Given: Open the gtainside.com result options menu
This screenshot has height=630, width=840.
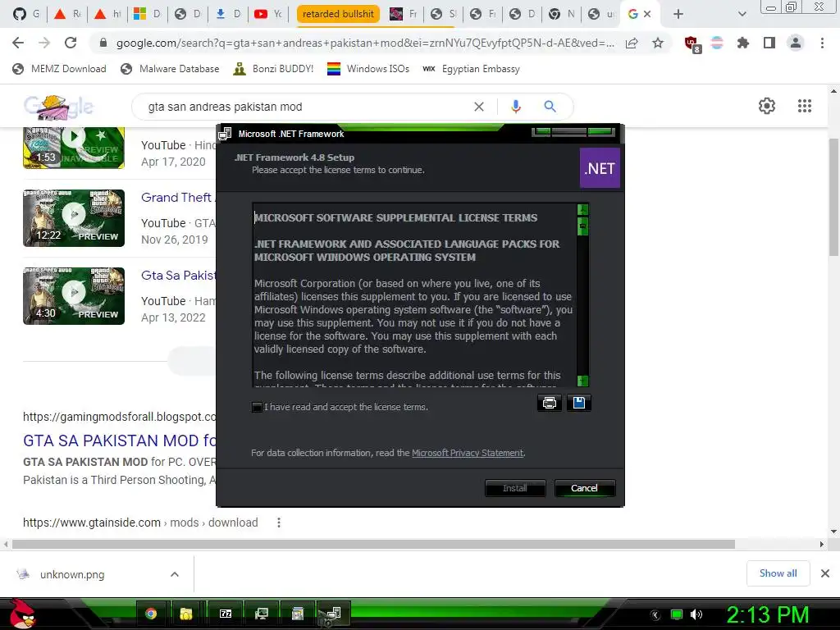Looking at the screenshot, I should [279, 523].
